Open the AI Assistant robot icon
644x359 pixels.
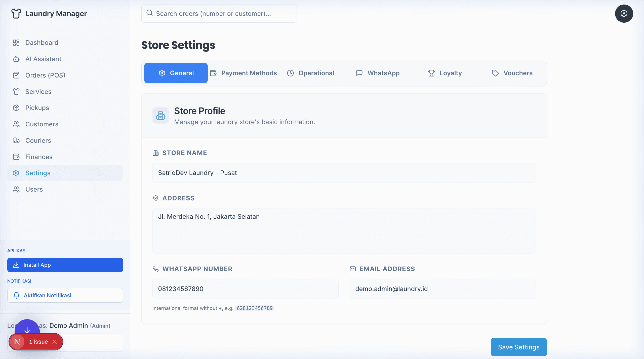[16, 59]
